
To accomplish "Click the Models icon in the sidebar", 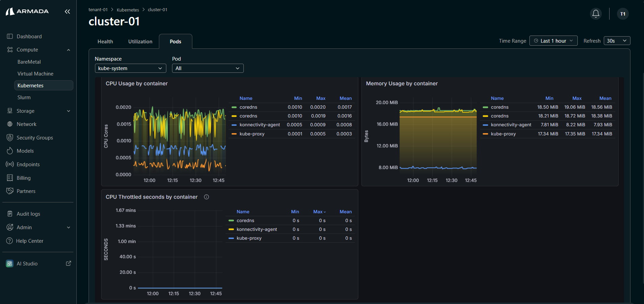I will 10,151.
